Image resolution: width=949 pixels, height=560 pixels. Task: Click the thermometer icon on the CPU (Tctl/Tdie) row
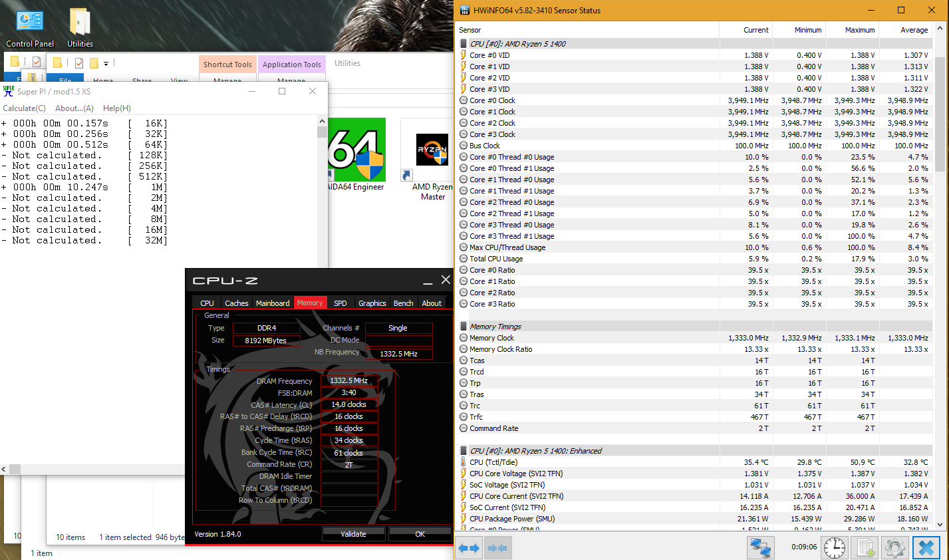point(464,462)
